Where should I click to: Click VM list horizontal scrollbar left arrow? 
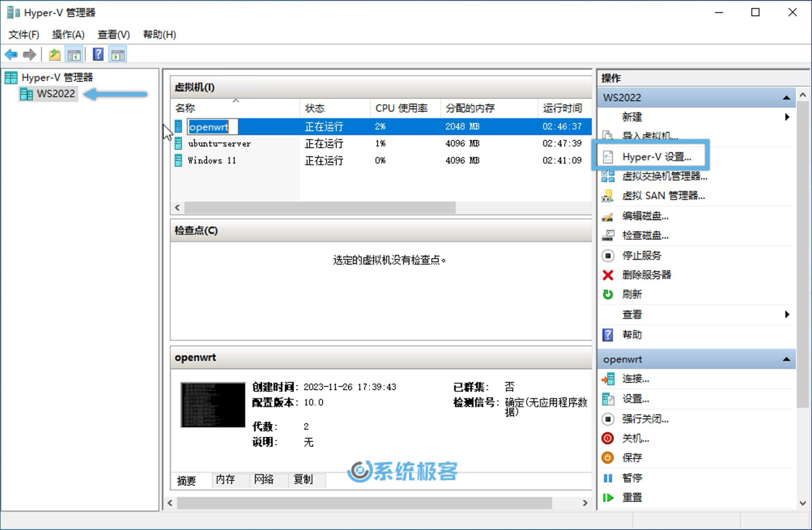pos(177,208)
